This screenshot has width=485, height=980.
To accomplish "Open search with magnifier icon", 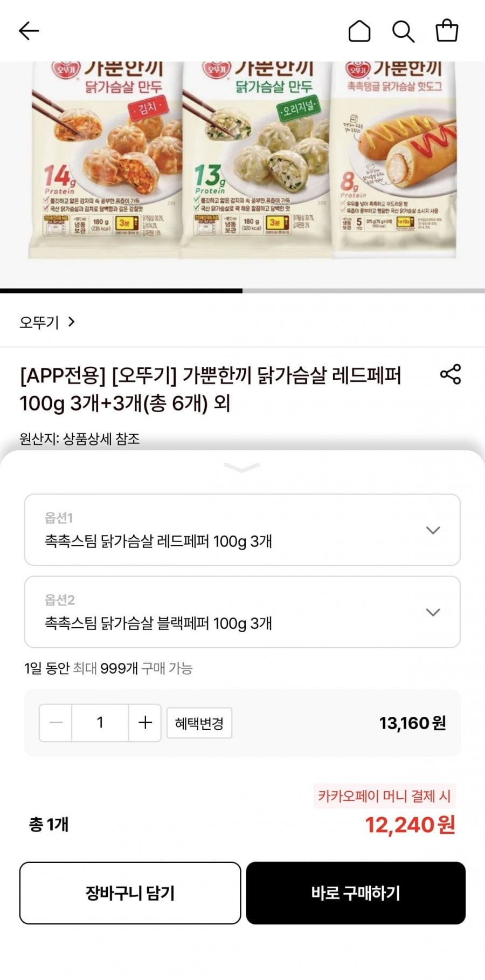I will (403, 31).
